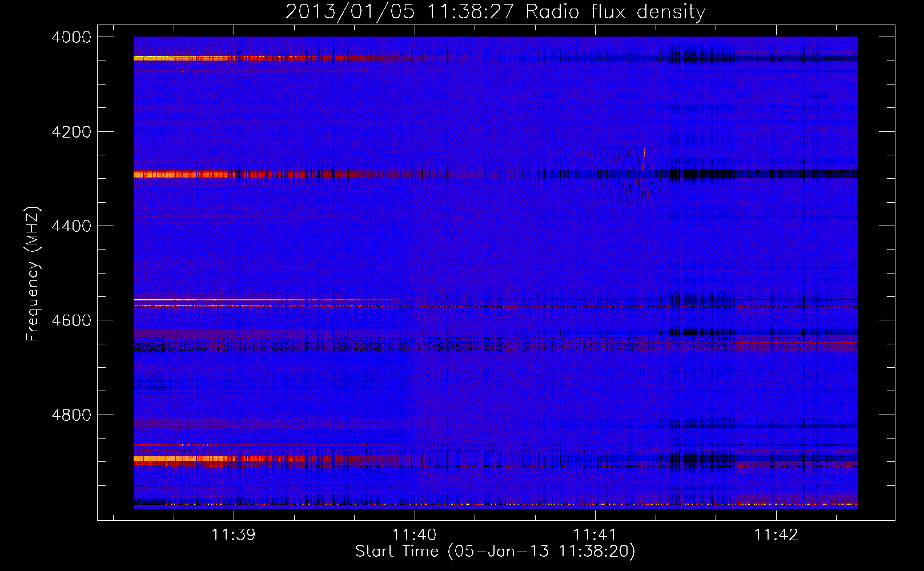The width and height of the screenshot is (924, 571).
Task: Click the 4000 frequency axis label
Action: (x=71, y=37)
